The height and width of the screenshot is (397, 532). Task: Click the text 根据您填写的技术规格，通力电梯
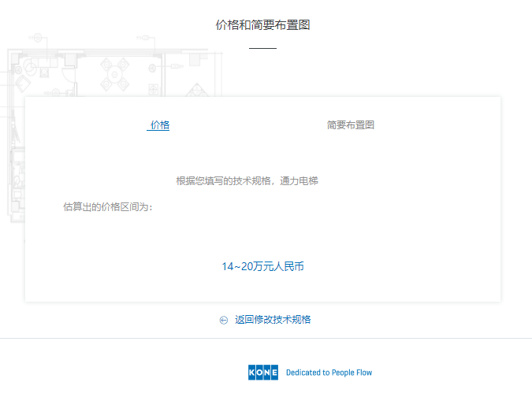(x=247, y=181)
